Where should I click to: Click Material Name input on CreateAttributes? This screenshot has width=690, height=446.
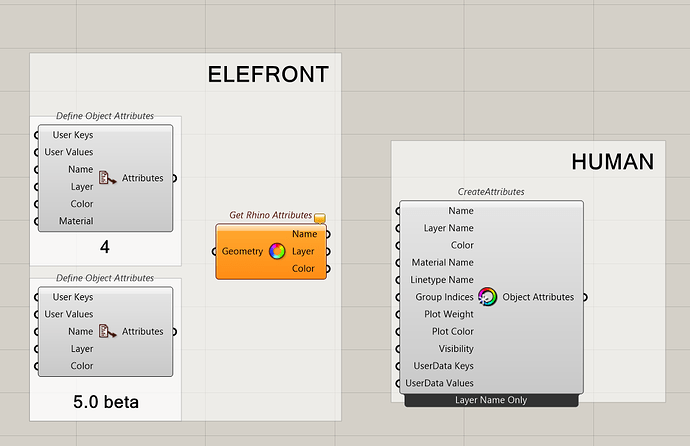442,263
